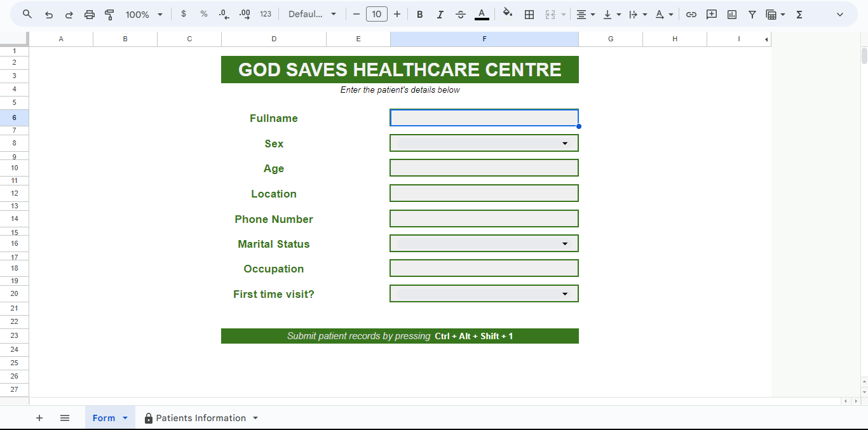The height and width of the screenshot is (430, 868).
Task: Click the Location input cell
Action: 484,194
